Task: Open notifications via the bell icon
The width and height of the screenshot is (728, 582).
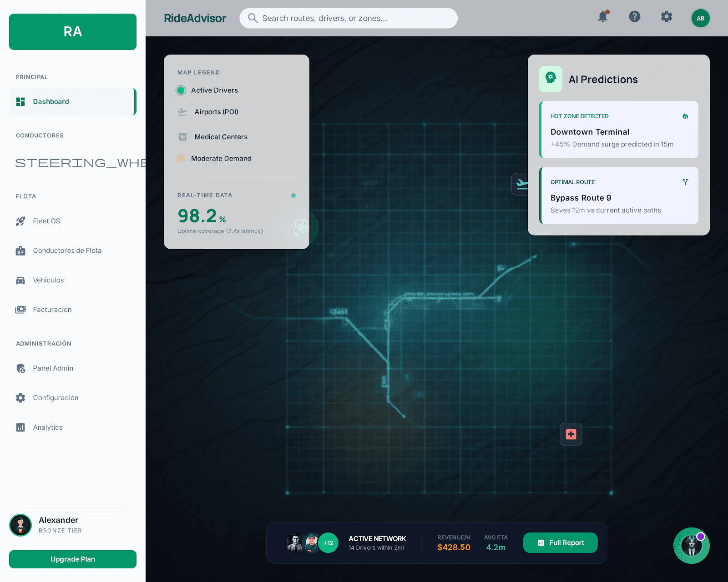Action: click(603, 17)
